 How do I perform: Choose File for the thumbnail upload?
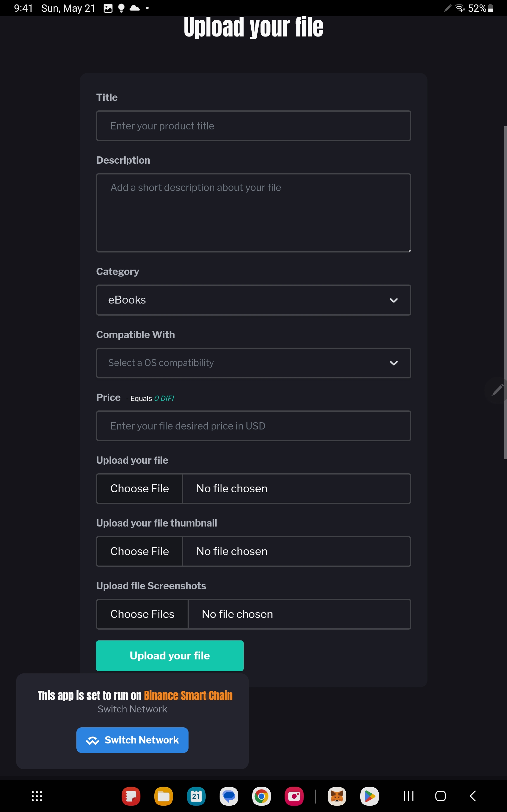139,551
